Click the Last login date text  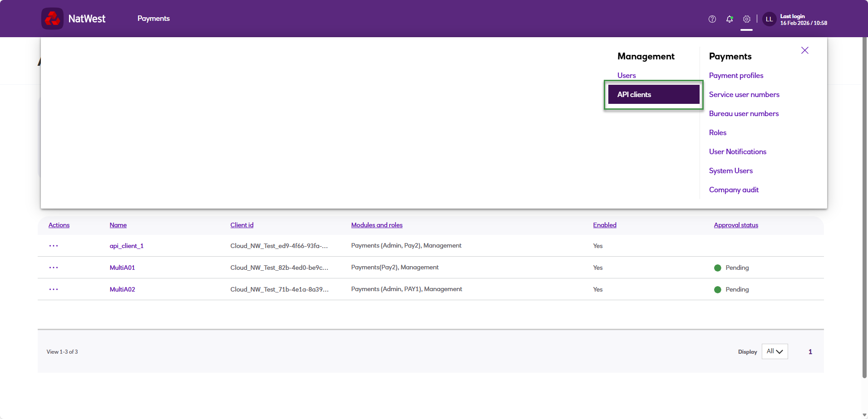point(804,23)
